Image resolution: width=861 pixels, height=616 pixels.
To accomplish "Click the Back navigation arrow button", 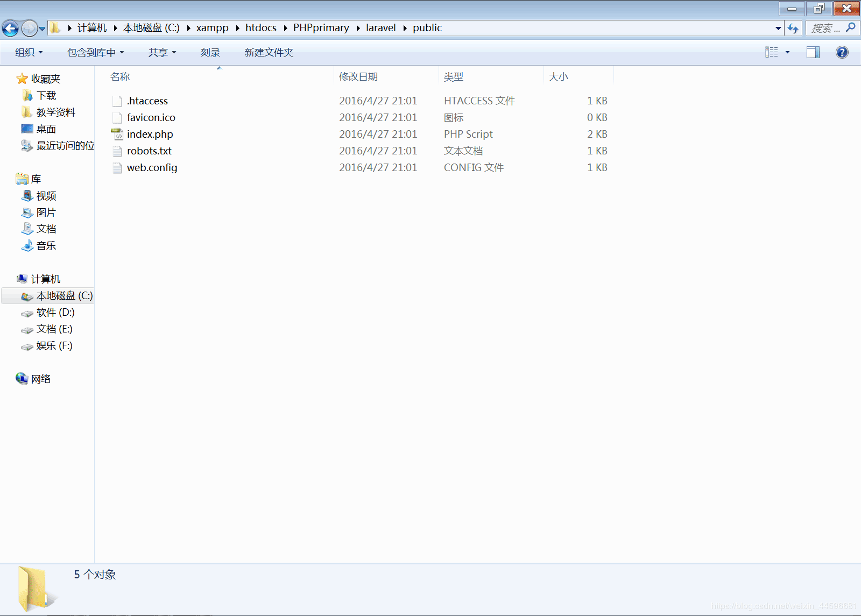I will [x=10, y=28].
